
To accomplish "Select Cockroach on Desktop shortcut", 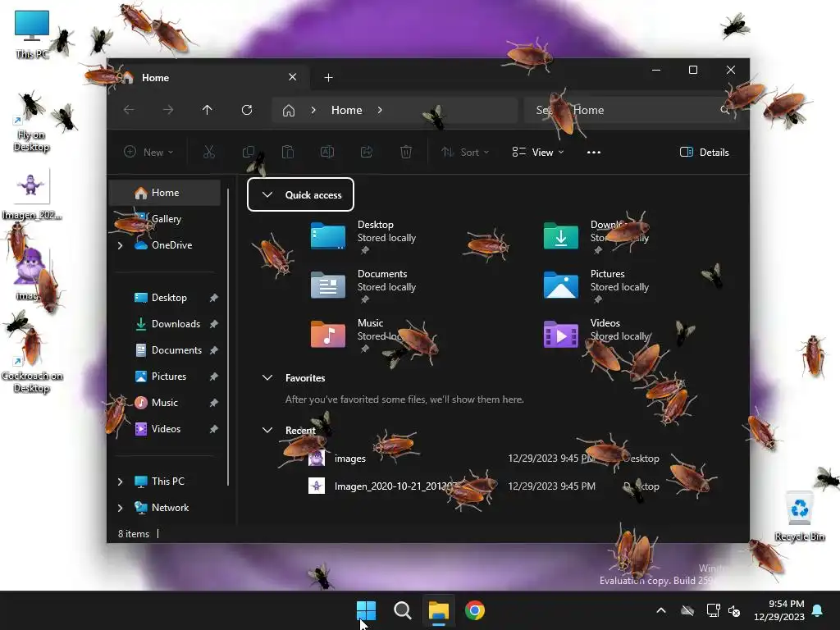I will (32, 360).
